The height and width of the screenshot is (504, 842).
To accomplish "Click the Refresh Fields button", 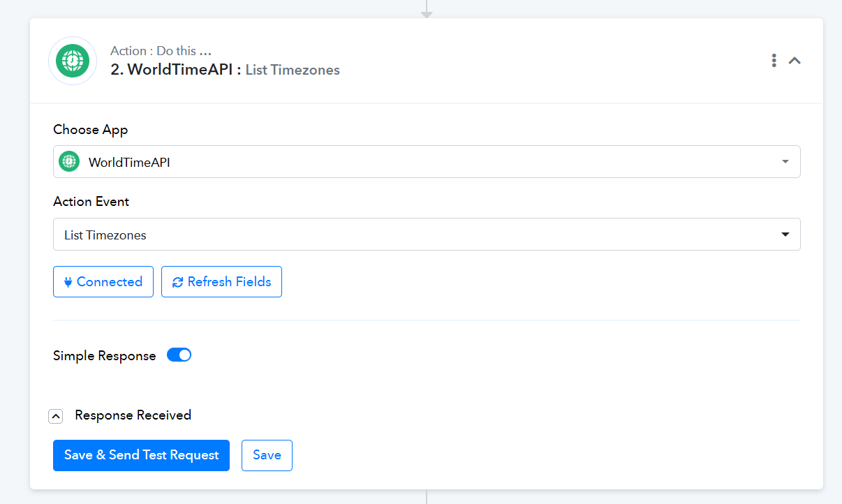I will coord(221,282).
